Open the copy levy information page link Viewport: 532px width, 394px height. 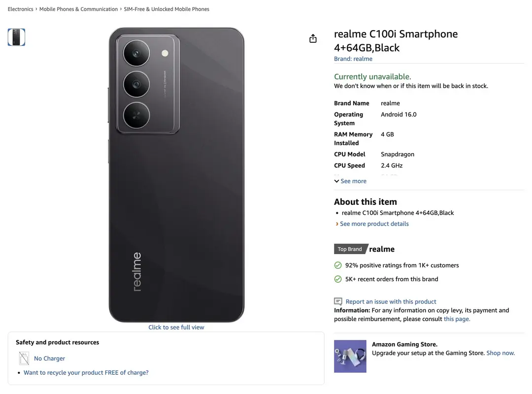[x=457, y=319]
